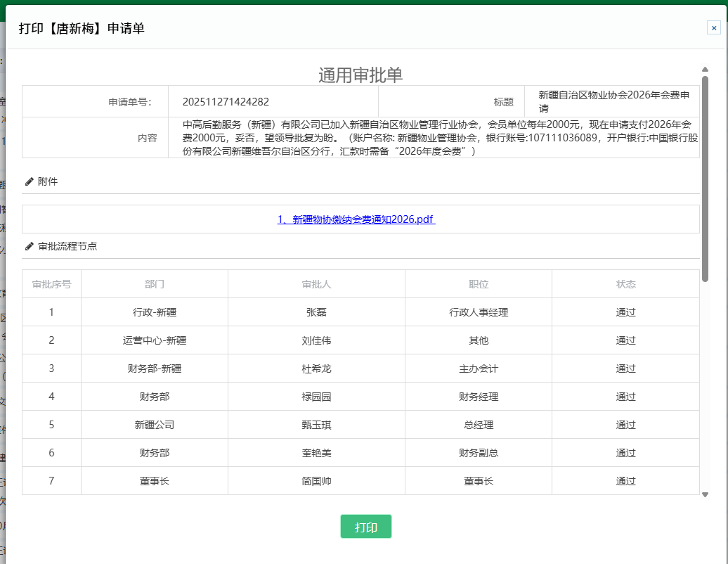Click the pencil icon beside 附件

pos(29,181)
